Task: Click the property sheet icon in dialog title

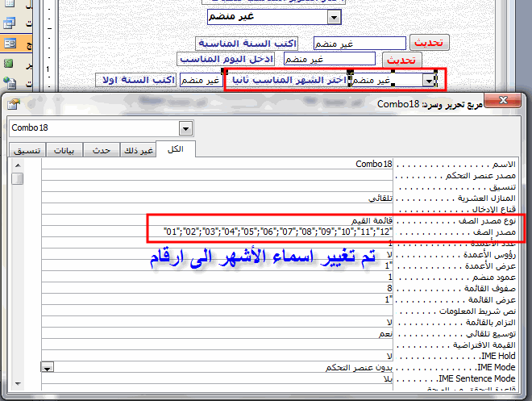Action: (14, 104)
